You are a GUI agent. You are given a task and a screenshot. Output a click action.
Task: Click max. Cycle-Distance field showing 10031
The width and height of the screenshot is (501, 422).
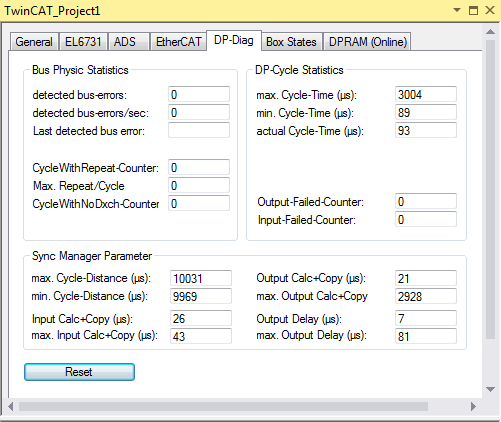[x=201, y=278]
